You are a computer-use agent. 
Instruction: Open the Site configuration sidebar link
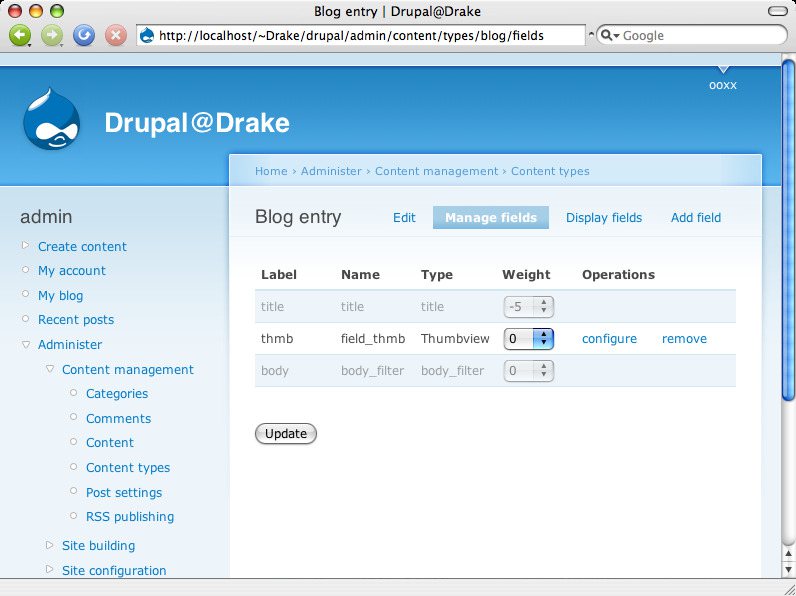pyautogui.click(x=114, y=571)
